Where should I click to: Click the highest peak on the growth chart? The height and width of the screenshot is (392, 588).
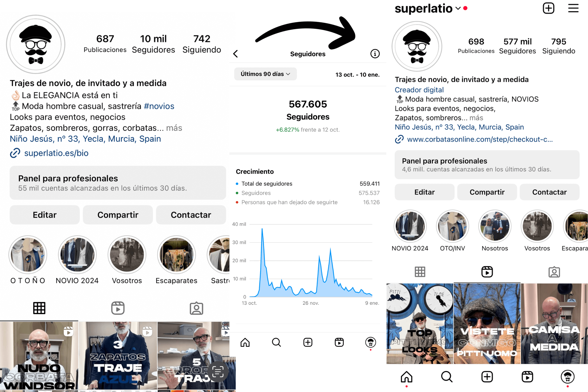click(262, 229)
